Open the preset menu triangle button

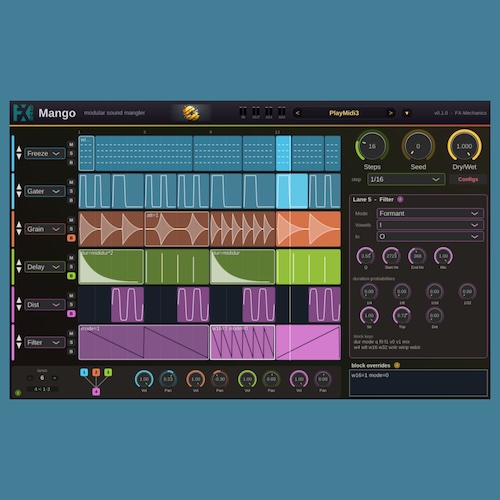(407, 113)
